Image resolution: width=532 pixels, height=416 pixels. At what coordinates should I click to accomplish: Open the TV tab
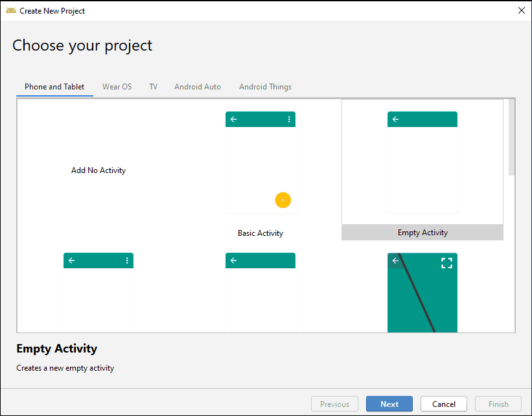(154, 87)
